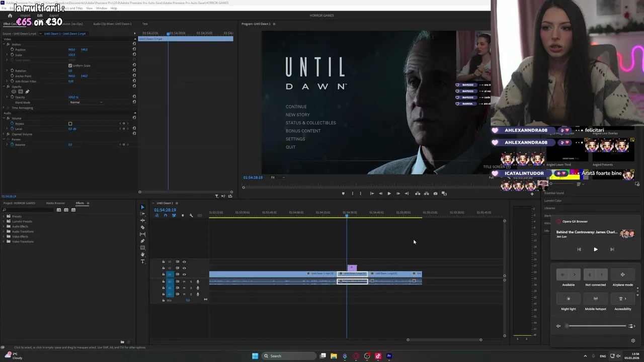This screenshot has height=362, width=644.
Task: Toggle Uniform Scale checkbox
Action: (x=70, y=65)
